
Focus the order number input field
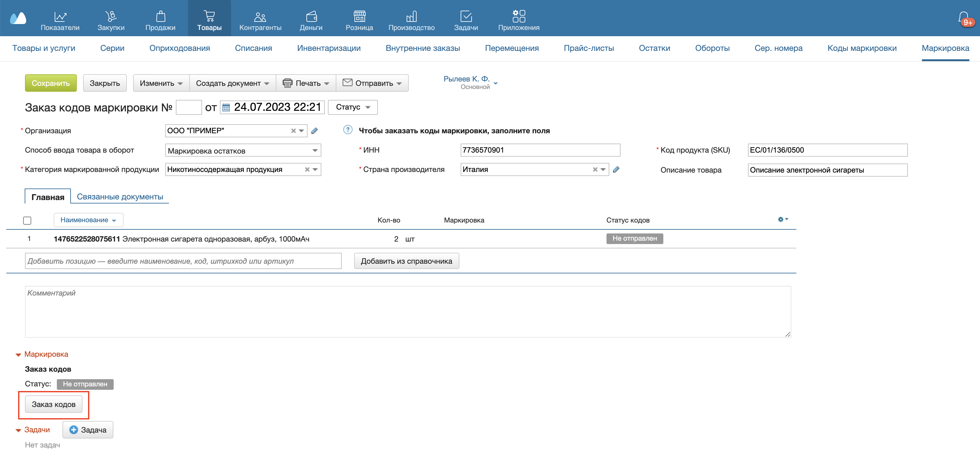tap(189, 108)
